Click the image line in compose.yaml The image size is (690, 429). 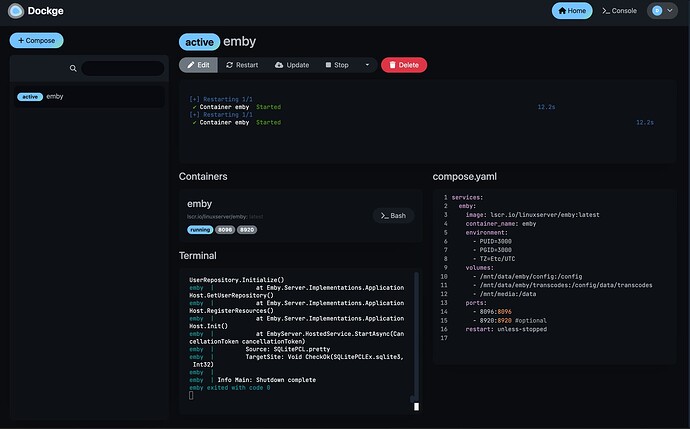(x=532, y=215)
